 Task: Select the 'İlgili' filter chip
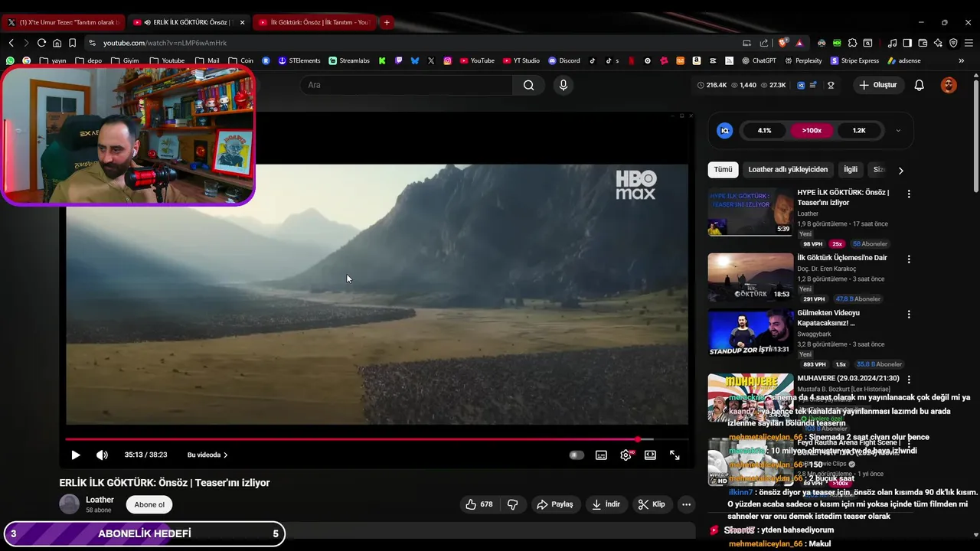click(851, 170)
